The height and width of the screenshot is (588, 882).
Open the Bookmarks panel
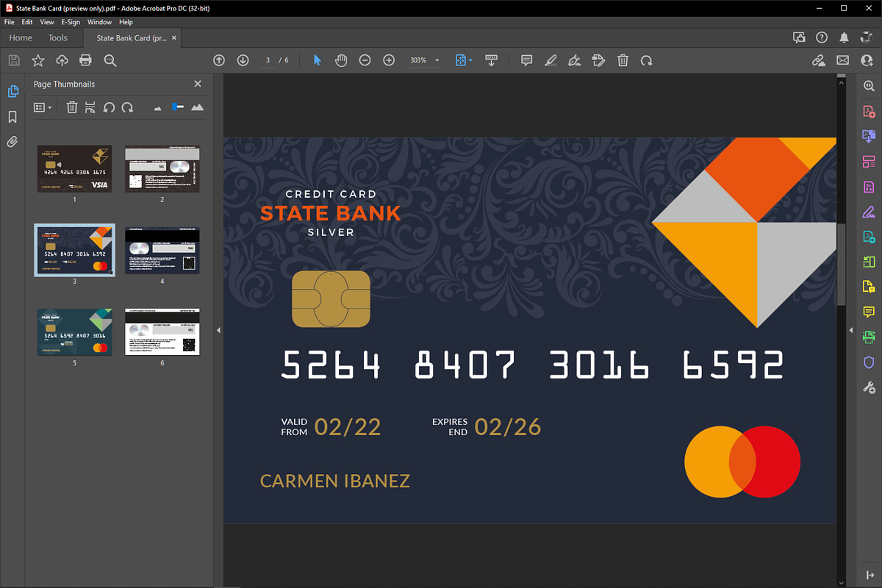click(x=12, y=117)
